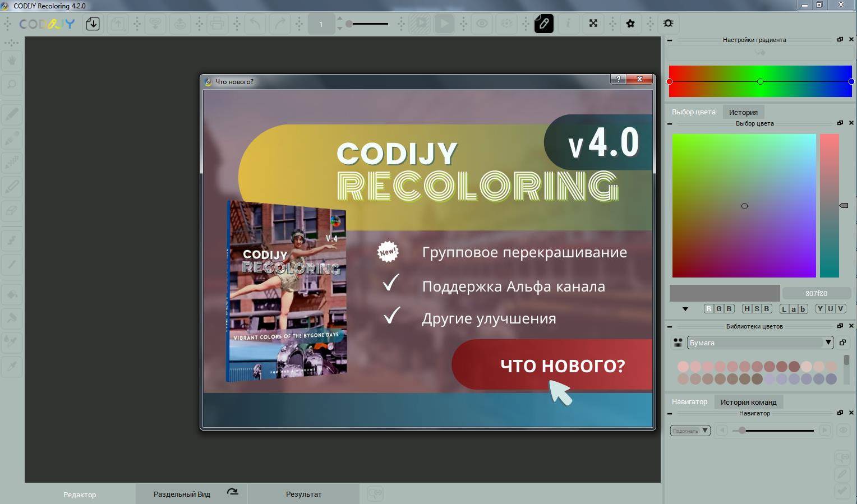
Task: Collapse the Выбор цвета panel
Action: click(x=670, y=123)
